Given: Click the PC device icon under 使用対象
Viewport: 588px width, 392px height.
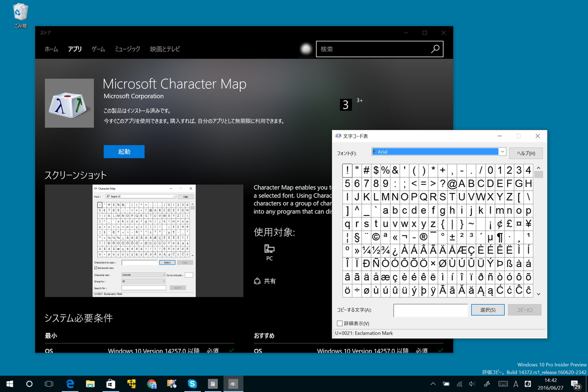Looking at the screenshot, I should click(269, 249).
